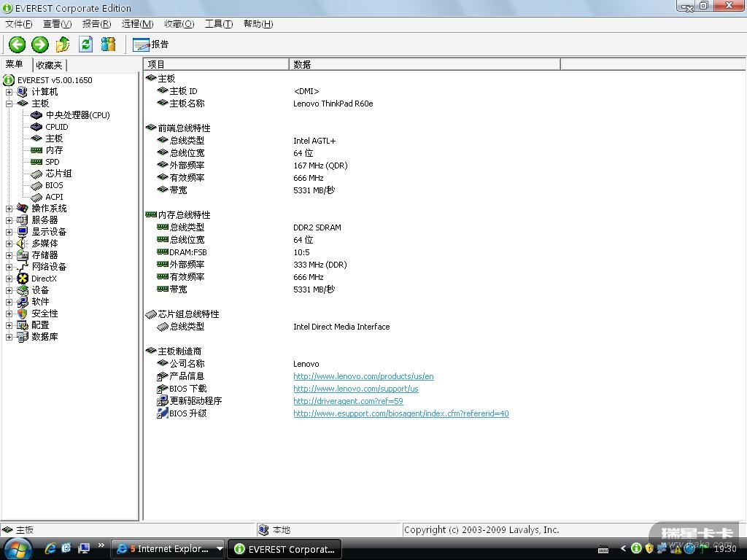Refresh the page using the toolbar icon

point(86,44)
